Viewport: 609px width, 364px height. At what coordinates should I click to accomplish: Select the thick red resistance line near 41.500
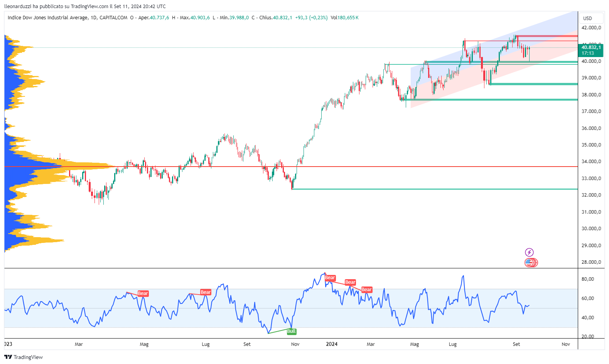coord(548,36)
